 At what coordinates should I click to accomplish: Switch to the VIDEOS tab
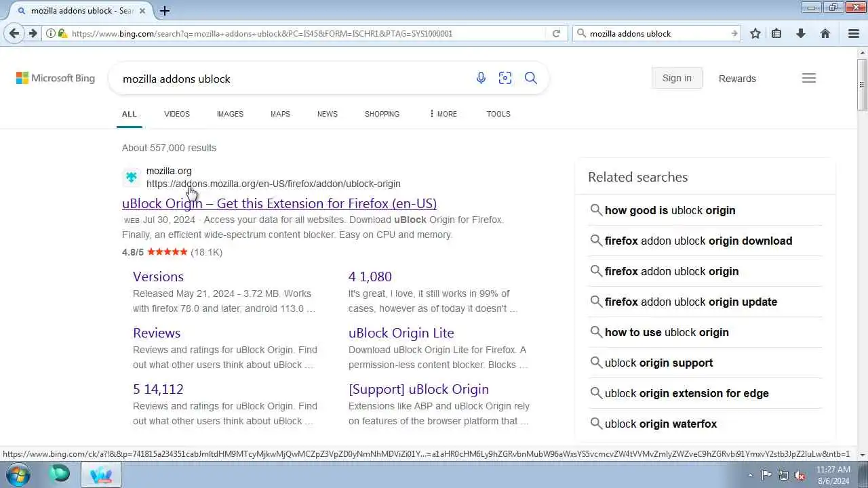pos(177,114)
